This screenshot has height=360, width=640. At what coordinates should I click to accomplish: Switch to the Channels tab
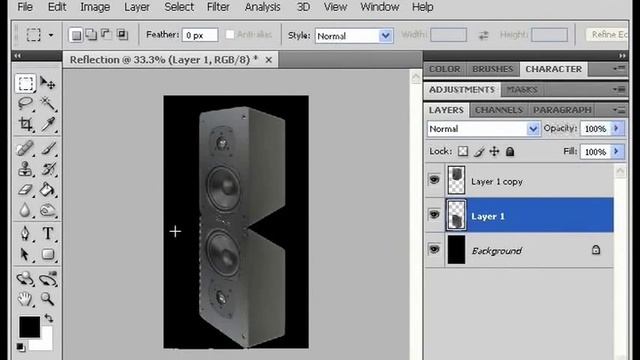499,110
